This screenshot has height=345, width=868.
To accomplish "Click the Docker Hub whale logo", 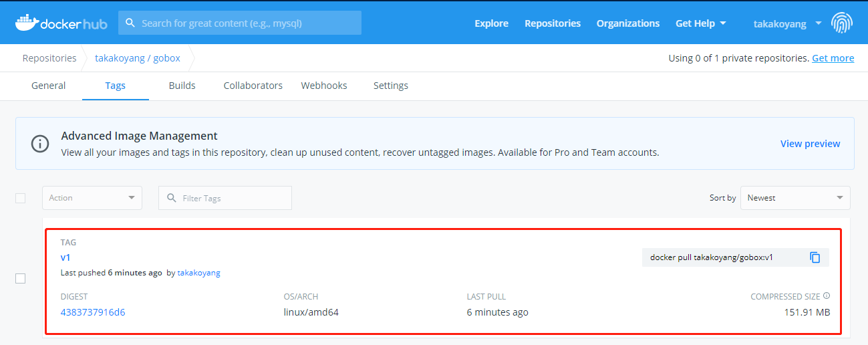I will coord(27,23).
